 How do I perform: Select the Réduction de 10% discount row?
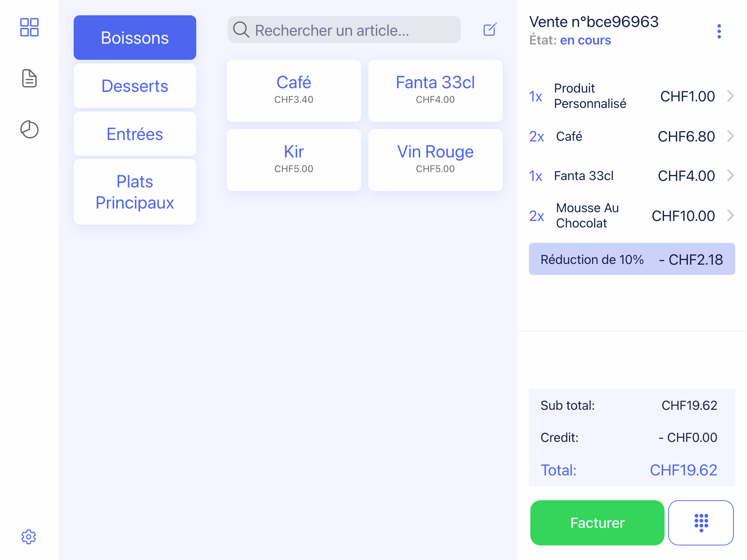click(x=632, y=259)
